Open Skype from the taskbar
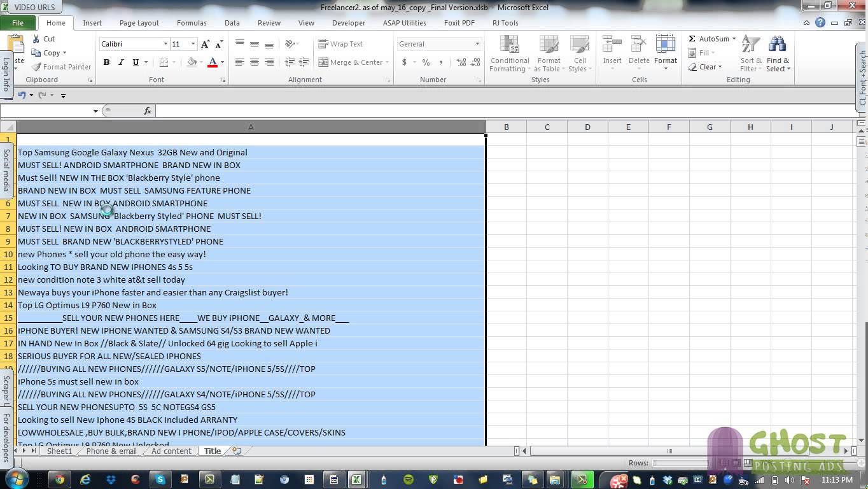Screen dimensions: 868x489 (160, 479)
